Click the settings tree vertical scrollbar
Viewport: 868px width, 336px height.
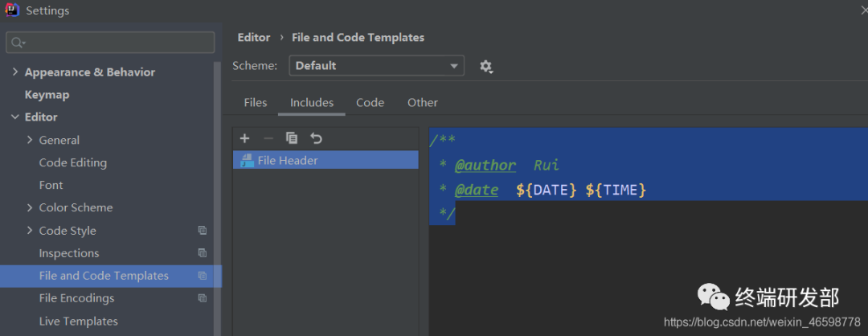click(218, 199)
